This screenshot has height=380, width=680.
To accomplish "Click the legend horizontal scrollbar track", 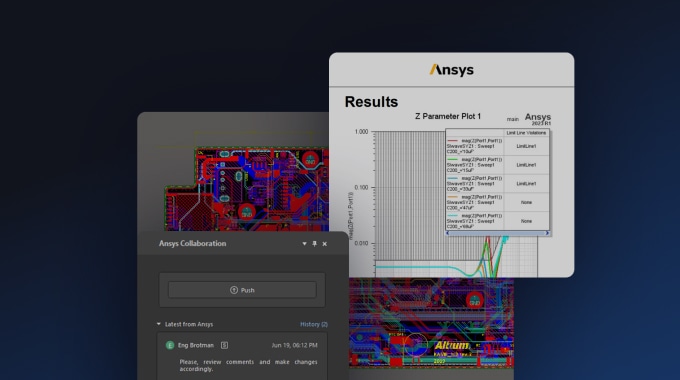I will coord(497,233).
